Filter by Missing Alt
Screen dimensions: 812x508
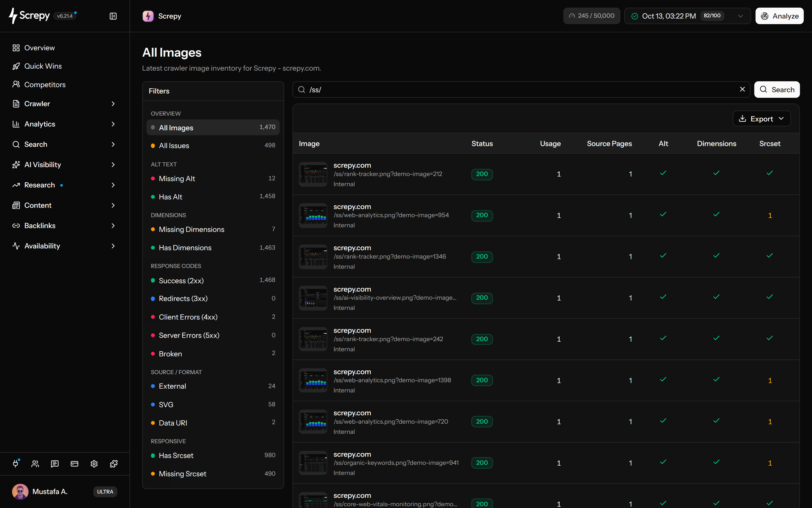click(213, 178)
